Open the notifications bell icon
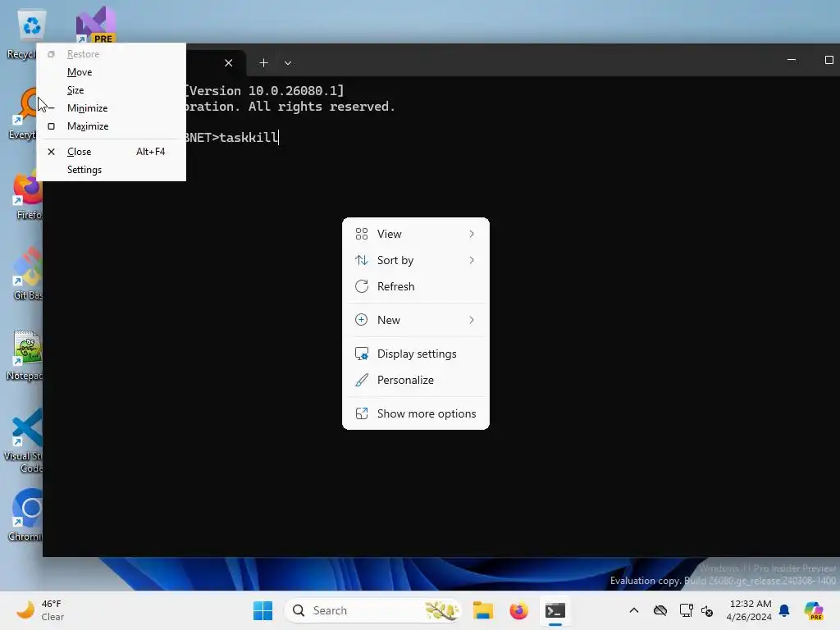This screenshot has height=630, width=840. pos(784,610)
